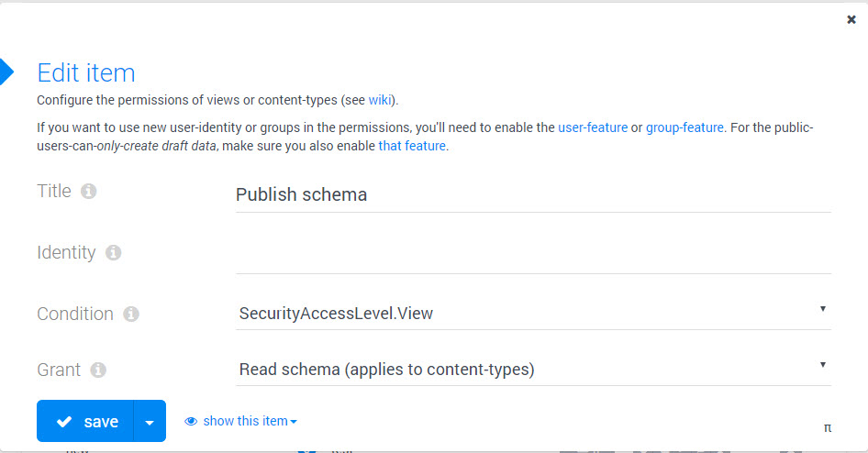Viewport: 868px width, 453px height.
Task: Click the pi symbol at bottom right
Action: click(828, 427)
